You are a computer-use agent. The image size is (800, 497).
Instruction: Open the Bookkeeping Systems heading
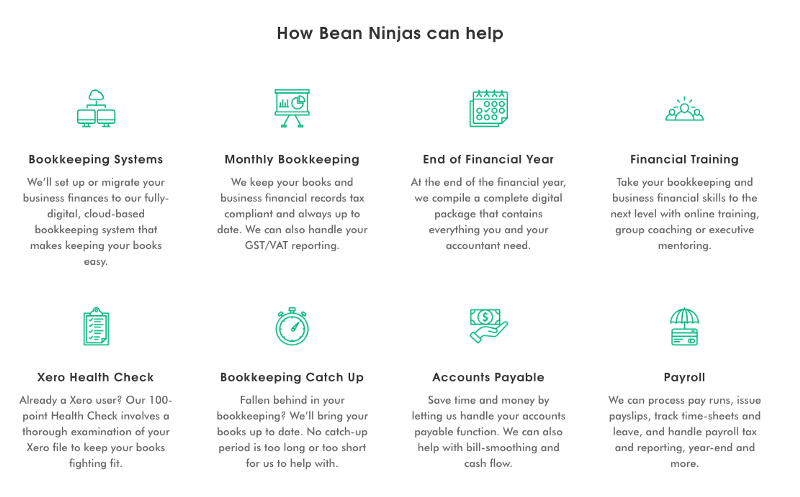tap(96, 159)
